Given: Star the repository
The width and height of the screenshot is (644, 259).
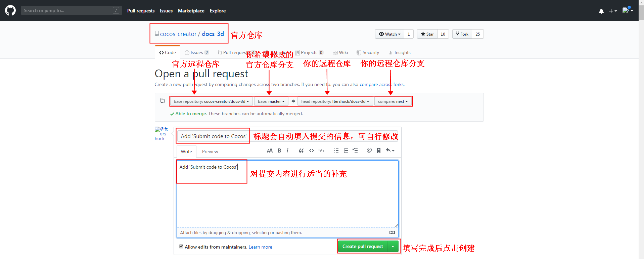Looking at the screenshot, I should coord(427,34).
